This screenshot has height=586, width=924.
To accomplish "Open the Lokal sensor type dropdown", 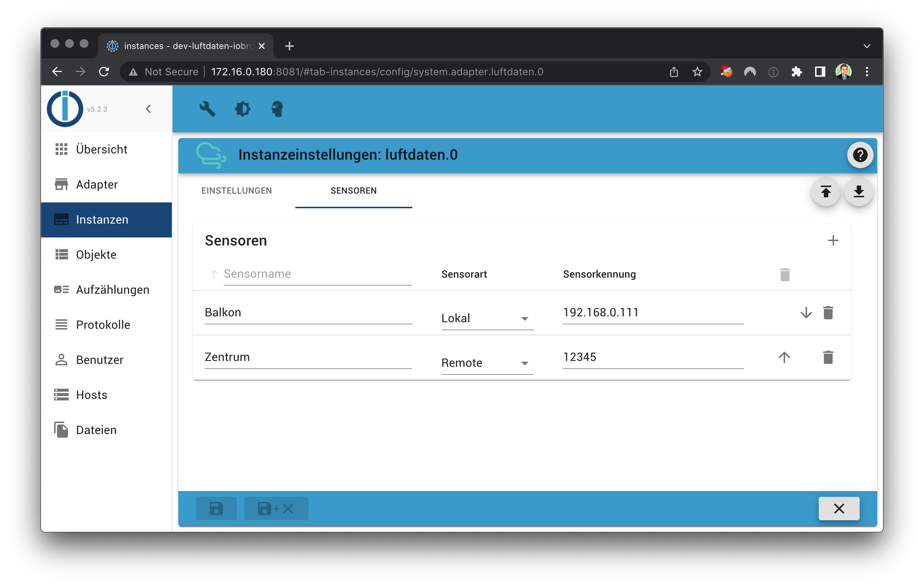I will tap(487, 318).
